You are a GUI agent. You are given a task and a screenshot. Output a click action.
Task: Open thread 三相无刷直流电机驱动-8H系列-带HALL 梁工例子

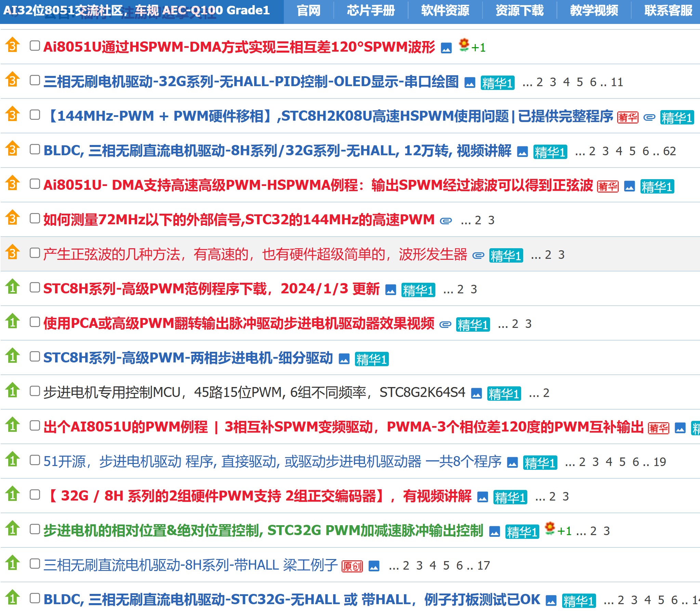[190, 565]
